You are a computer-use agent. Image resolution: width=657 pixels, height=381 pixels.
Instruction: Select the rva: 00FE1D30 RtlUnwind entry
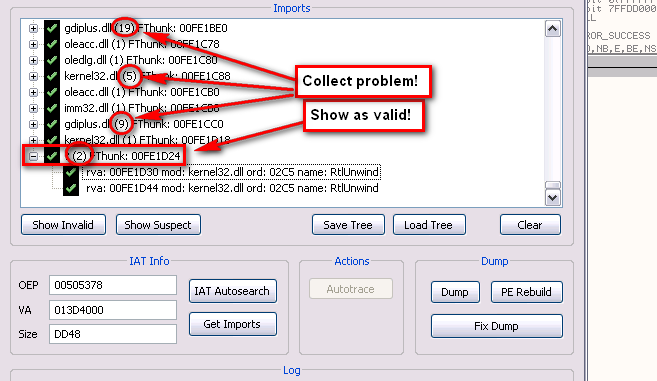pos(232,172)
